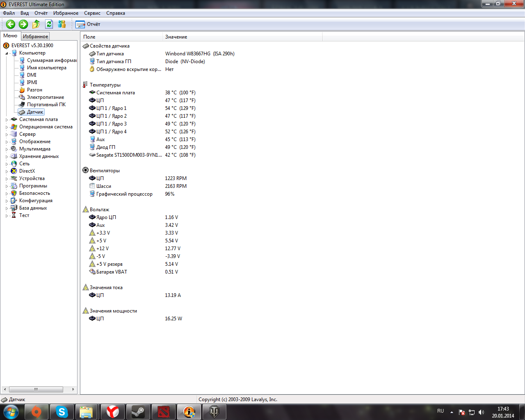Select the Ядро ЦП voltage row
The image size is (525, 420).
click(134, 217)
